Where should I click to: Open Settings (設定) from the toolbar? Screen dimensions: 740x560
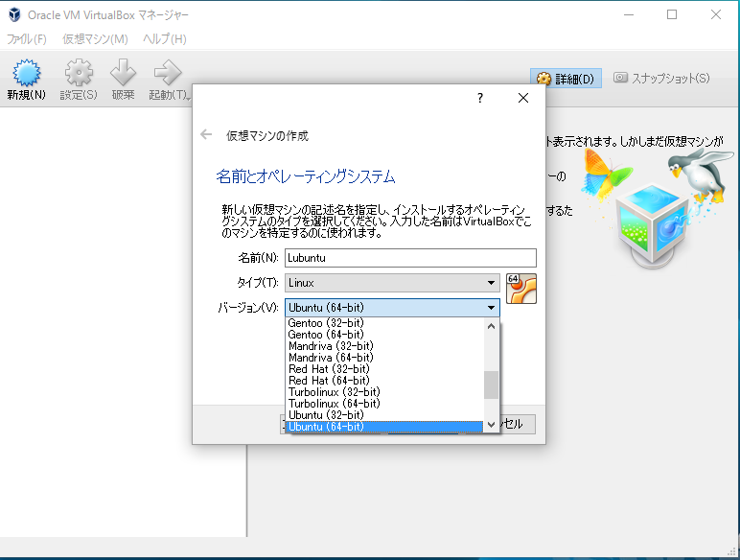[x=79, y=80]
